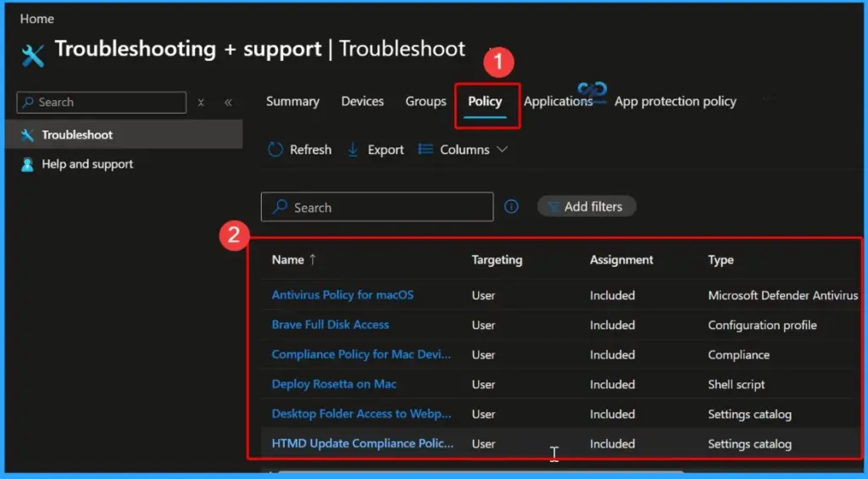This screenshot has height=479, width=868.
Task: Switch to the Devices tab
Action: coord(363,102)
